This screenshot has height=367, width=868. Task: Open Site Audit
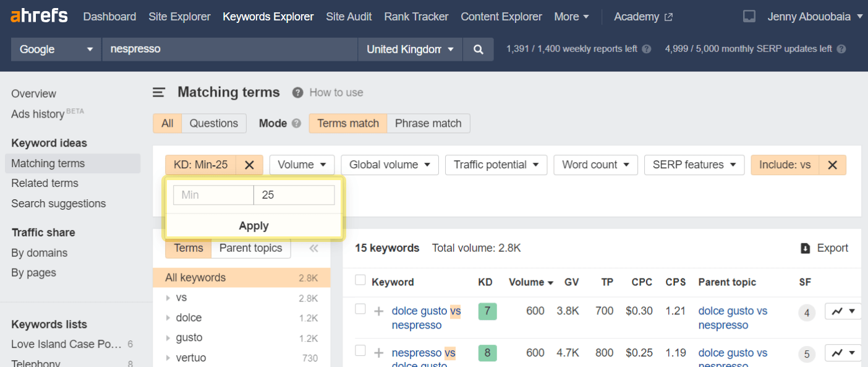(x=349, y=17)
